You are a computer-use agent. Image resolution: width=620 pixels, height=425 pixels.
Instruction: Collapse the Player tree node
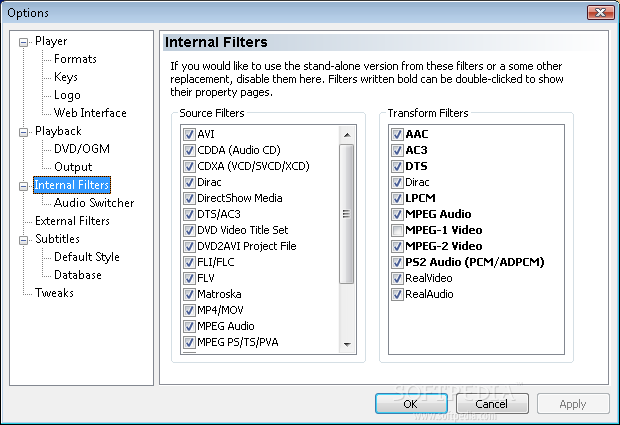[24, 42]
